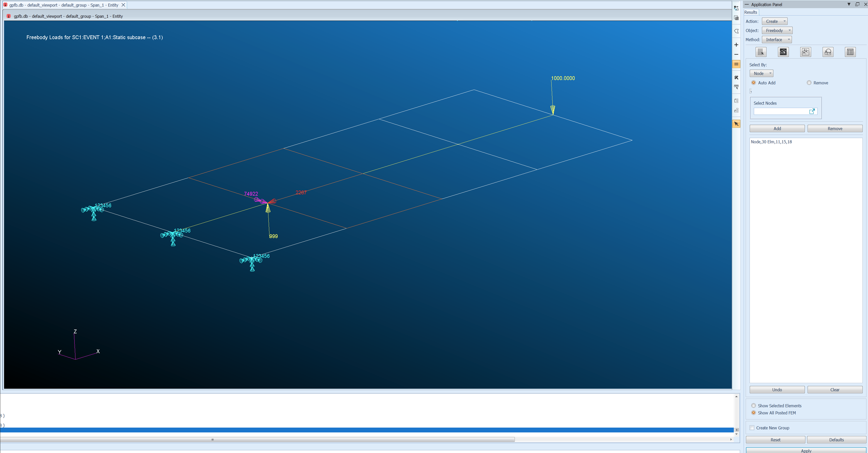Viewport: 868px width, 453px height.
Task: Click the polygon pick icon
Action: (x=736, y=31)
